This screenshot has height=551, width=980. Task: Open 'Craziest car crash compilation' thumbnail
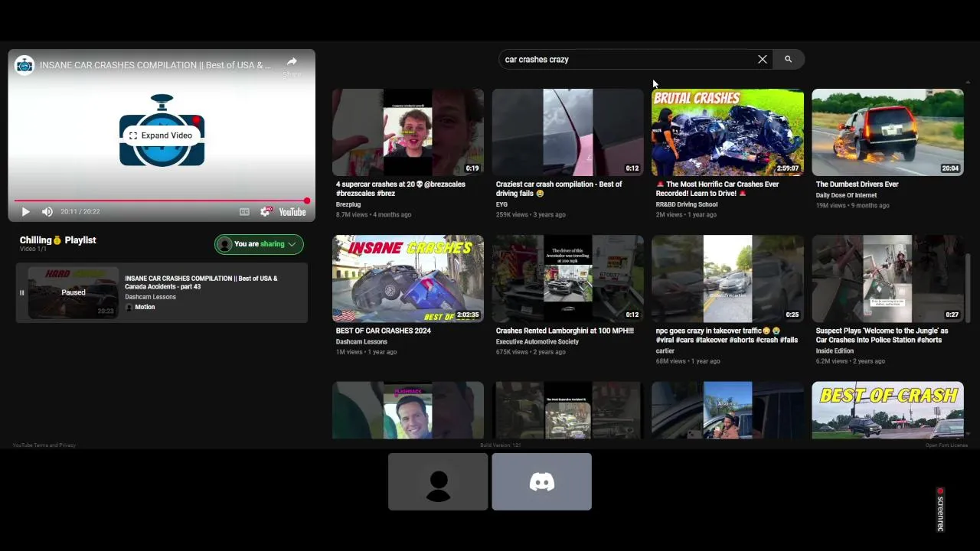click(568, 132)
